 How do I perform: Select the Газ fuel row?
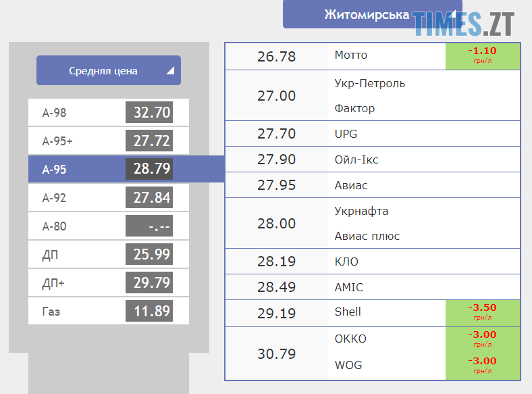tap(108, 312)
